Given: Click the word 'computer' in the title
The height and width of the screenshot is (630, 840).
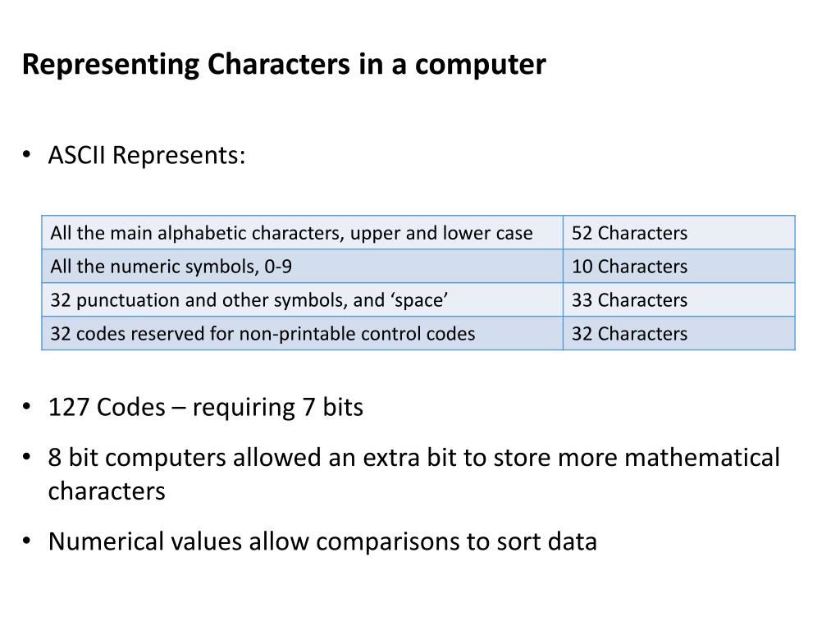Looking at the screenshot, I should click(481, 66).
